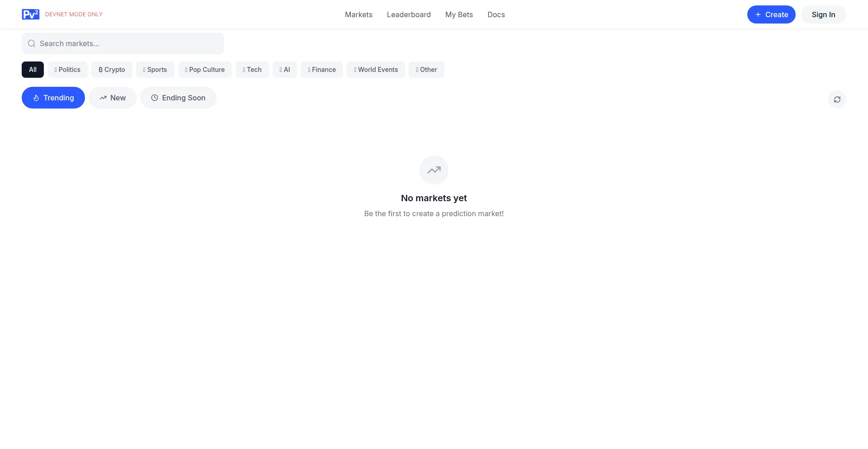Switch to the New markets filter
Image resolution: width=868 pixels, height=449 pixels.
113,98
